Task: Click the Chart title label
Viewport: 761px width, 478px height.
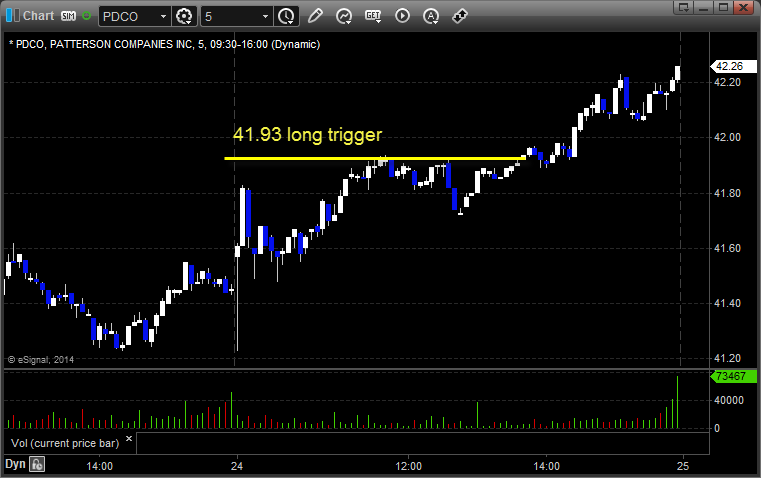Action: 39,16
